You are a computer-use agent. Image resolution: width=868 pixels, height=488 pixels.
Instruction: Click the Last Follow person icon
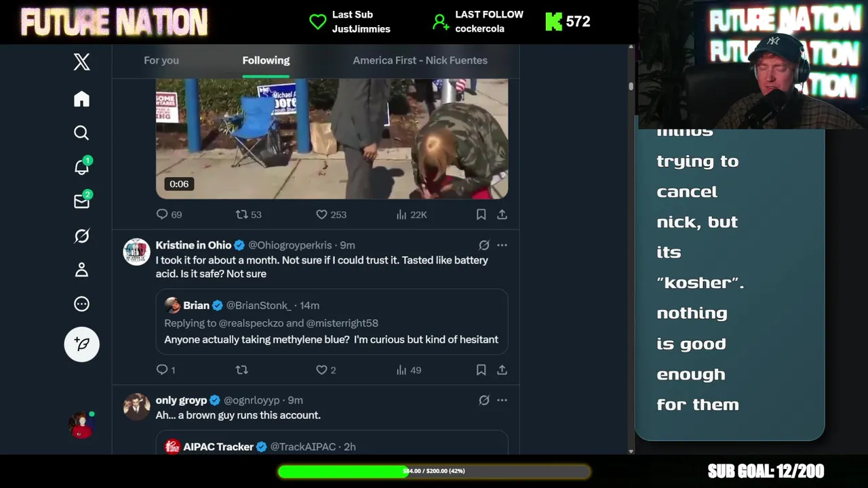(x=441, y=22)
